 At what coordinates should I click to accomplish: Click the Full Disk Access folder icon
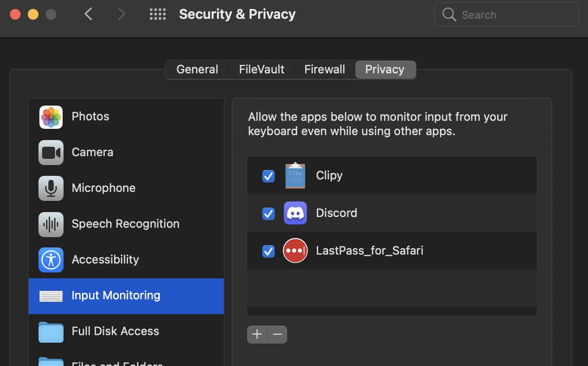pos(51,332)
